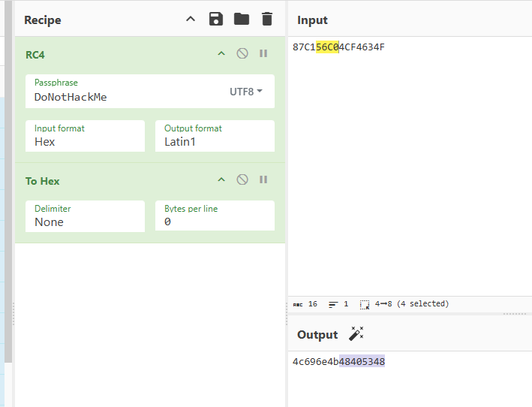Disable the To Hex operation
Image resolution: width=532 pixels, height=407 pixels.
pos(242,180)
